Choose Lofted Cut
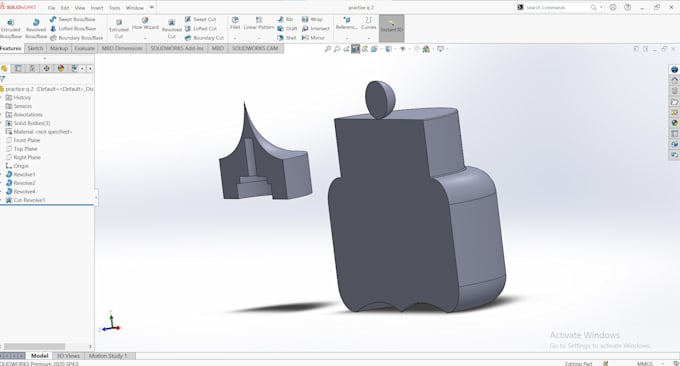680x366 pixels. point(200,29)
